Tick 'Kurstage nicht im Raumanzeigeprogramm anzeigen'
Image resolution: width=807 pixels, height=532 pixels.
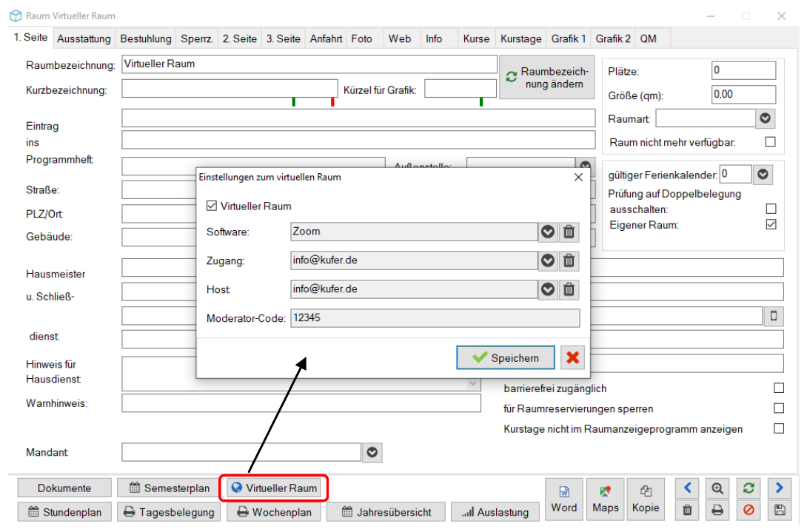tap(779, 428)
